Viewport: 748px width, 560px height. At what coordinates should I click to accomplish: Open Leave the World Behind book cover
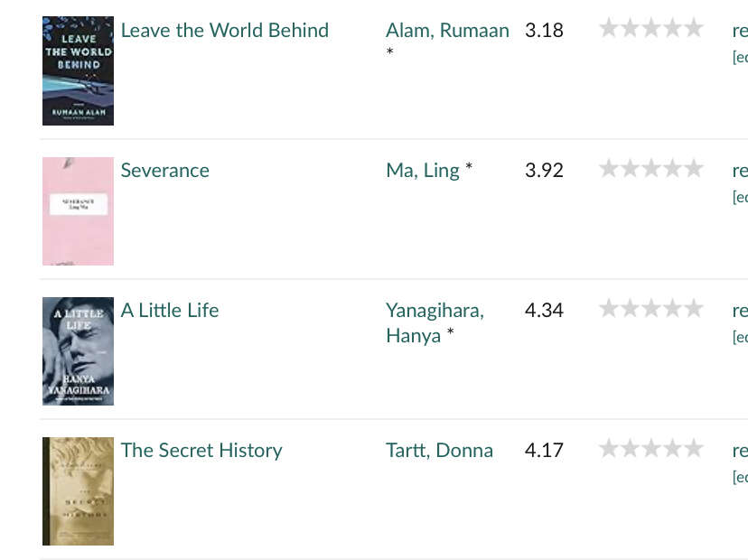(x=79, y=70)
